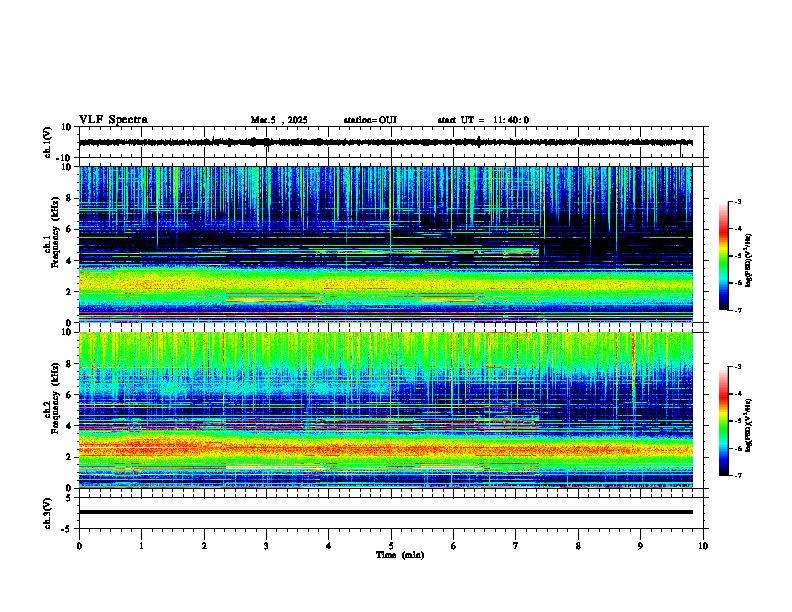Image resolution: width=792 pixels, height=612 pixels.
Task: Click the "6" kHz tick of ch.2 spectrogram
Action: (x=69, y=395)
